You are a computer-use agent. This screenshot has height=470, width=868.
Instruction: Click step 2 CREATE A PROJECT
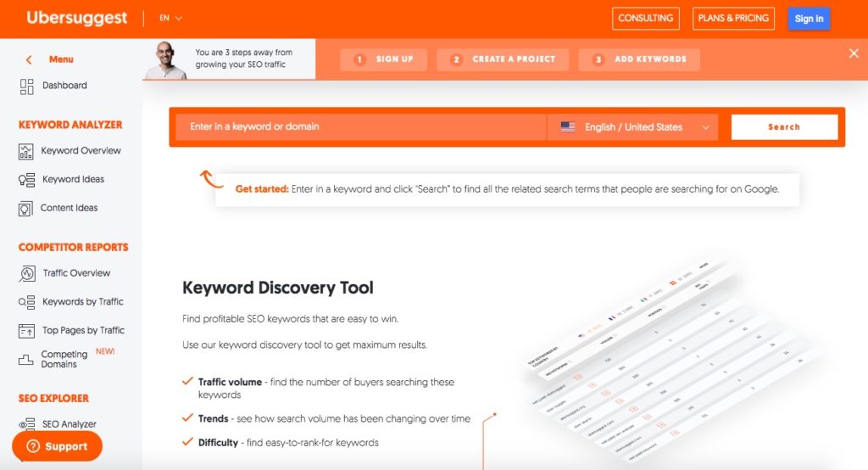click(x=503, y=59)
